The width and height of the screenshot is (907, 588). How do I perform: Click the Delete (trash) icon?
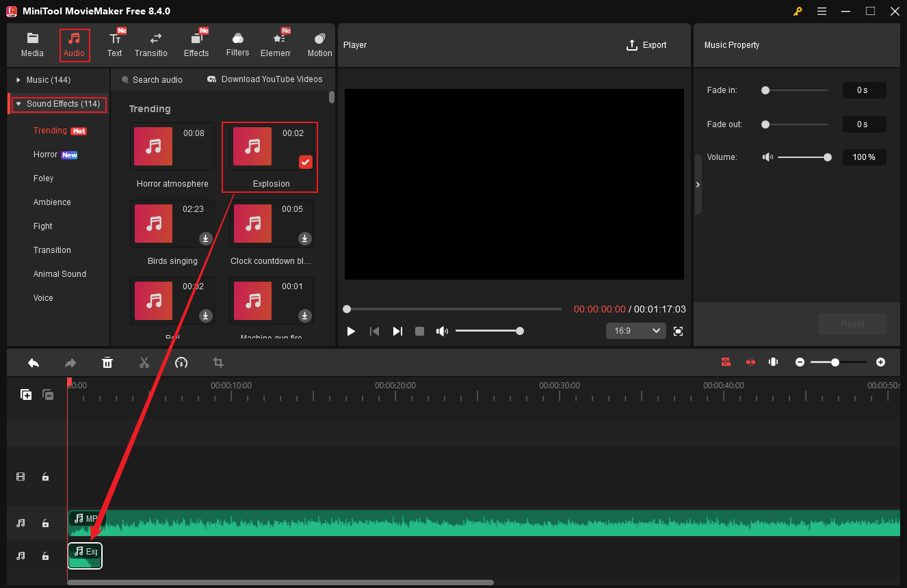pyautogui.click(x=107, y=362)
